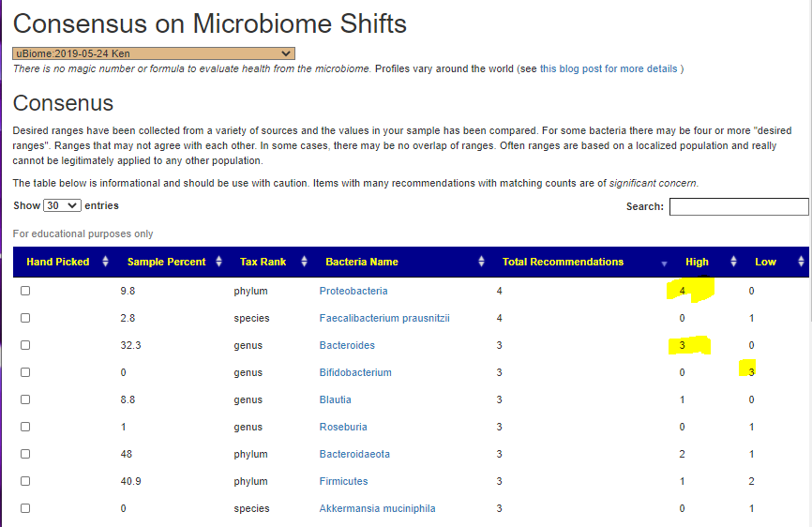Click the Roseburia genus link
This screenshot has width=812, height=527.
343,427
